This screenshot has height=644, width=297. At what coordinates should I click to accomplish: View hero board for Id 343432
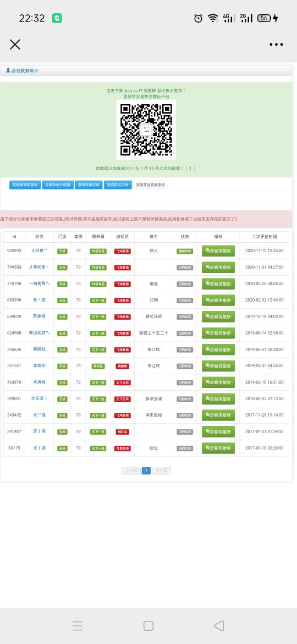click(x=218, y=415)
